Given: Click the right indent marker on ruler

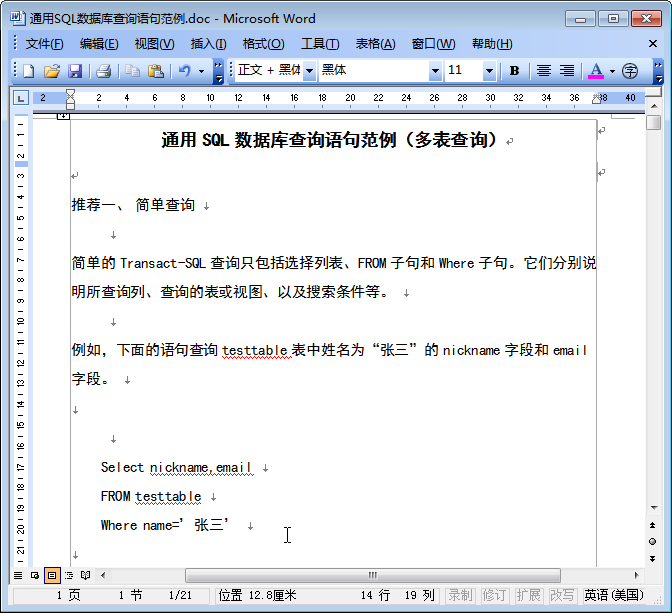Looking at the screenshot, I should click(597, 99).
